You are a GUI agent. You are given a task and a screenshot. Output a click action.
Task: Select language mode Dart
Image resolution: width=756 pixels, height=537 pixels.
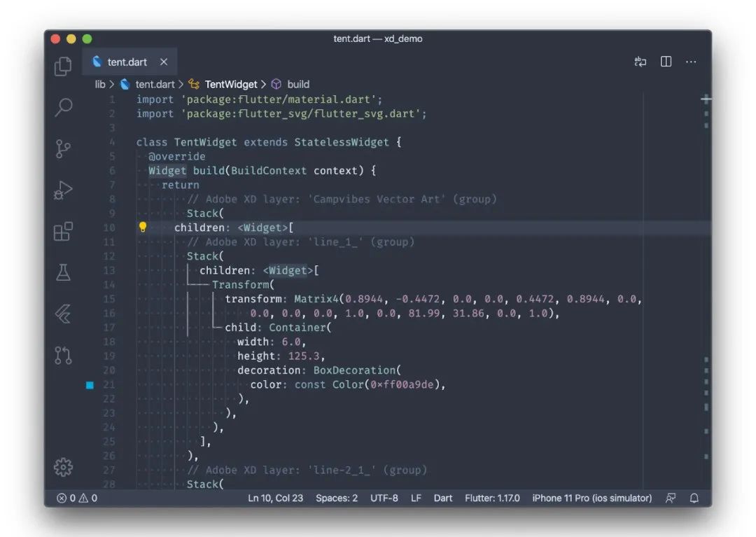pos(442,498)
